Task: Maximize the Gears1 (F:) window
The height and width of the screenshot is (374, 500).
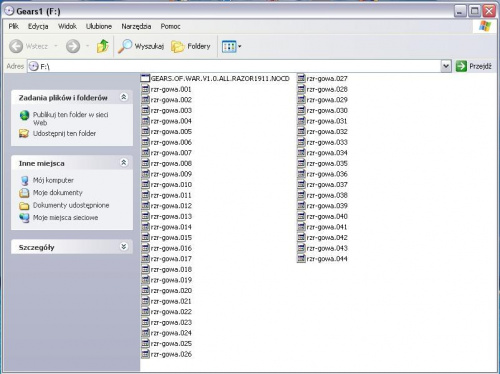Action: [x=474, y=11]
